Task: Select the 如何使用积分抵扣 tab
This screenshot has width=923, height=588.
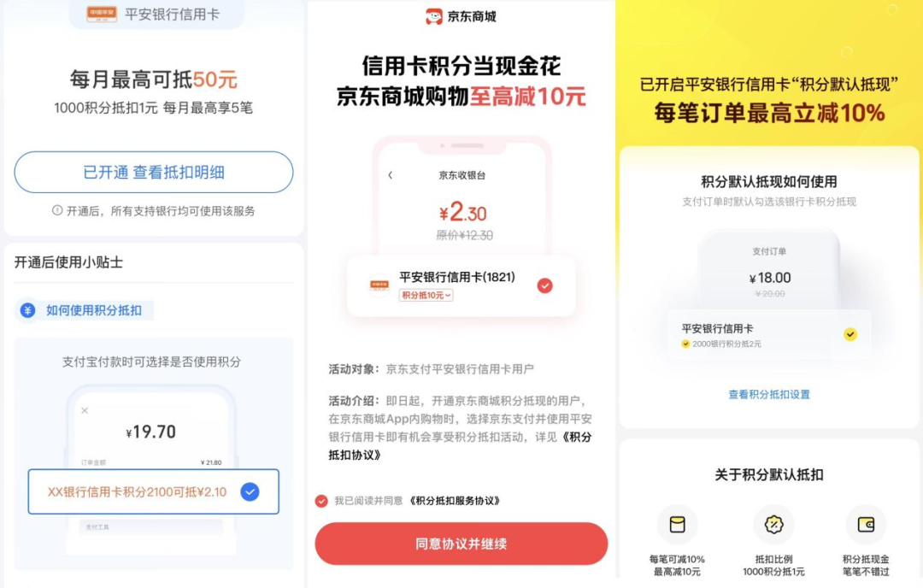Action: coord(84,310)
